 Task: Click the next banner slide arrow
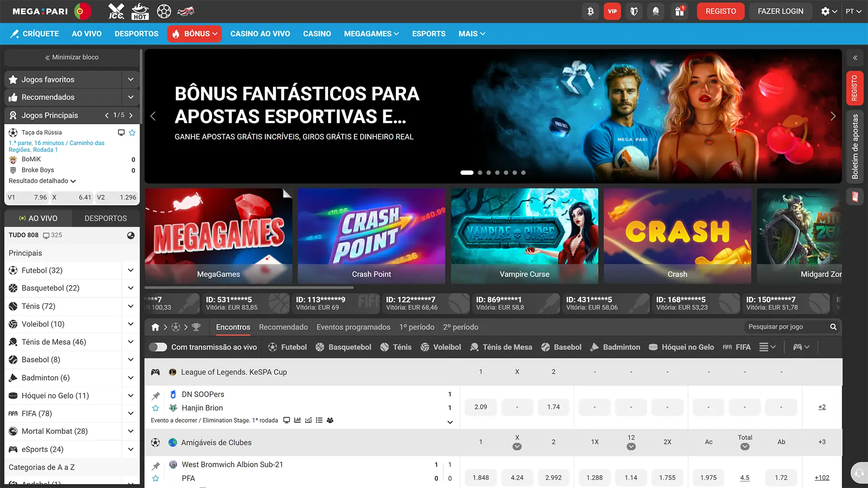833,117
